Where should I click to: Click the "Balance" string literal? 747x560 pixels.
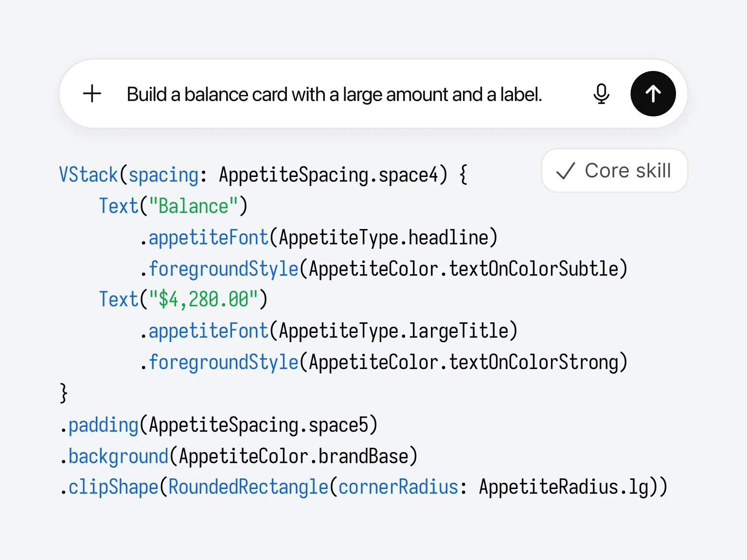[x=194, y=206]
